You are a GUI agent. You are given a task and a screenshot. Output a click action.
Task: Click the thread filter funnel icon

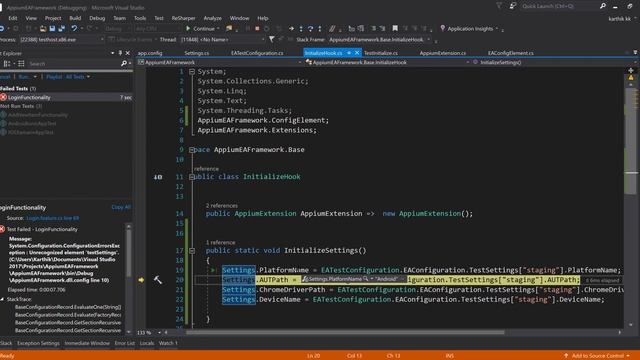point(271,40)
